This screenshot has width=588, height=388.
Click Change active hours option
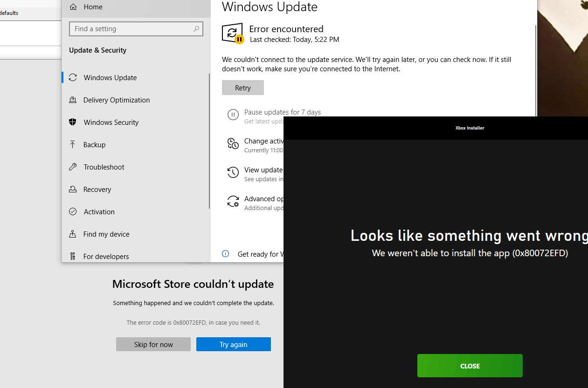click(263, 141)
